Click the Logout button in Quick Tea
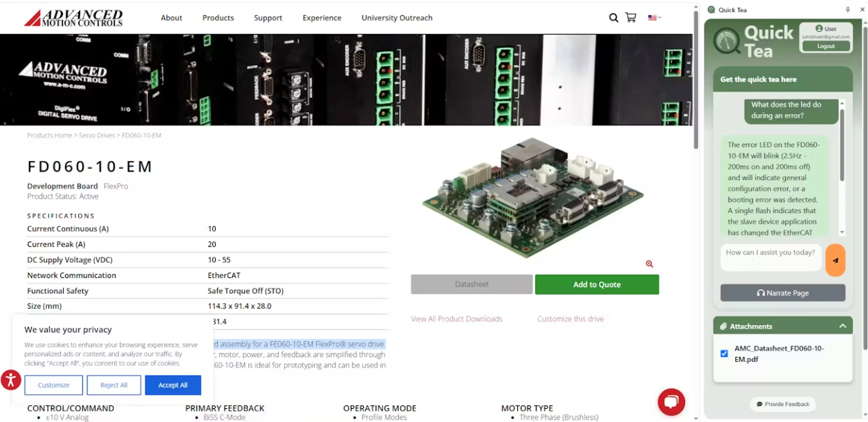The width and height of the screenshot is (868, 422). [x=826, y=46]
